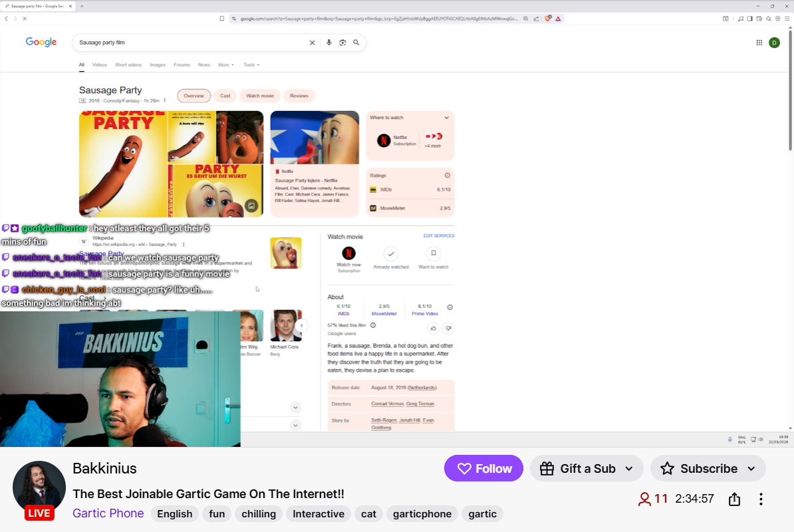Collapse the Where to watch panel
Screen dimensions: 794x532
click(446, 118)
